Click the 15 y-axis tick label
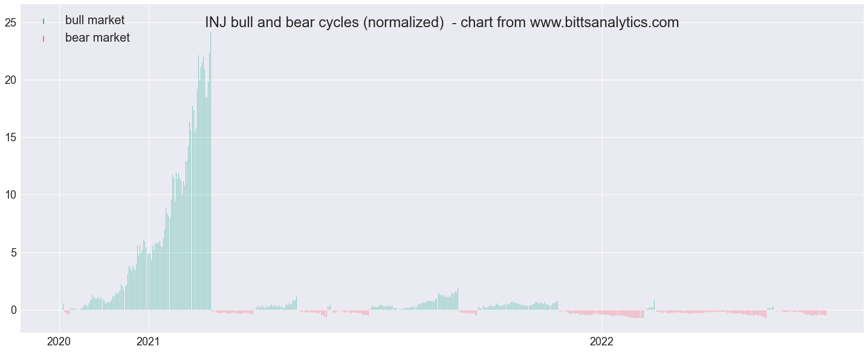 pyautogui.click(x=10, y=138)
